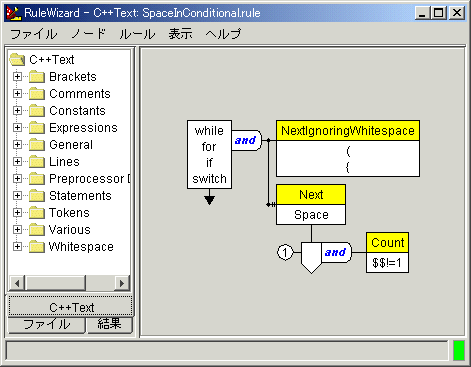471x367 pixels.
Task: Minimize the RuleWizard window
Action: (x=422, y=13)
